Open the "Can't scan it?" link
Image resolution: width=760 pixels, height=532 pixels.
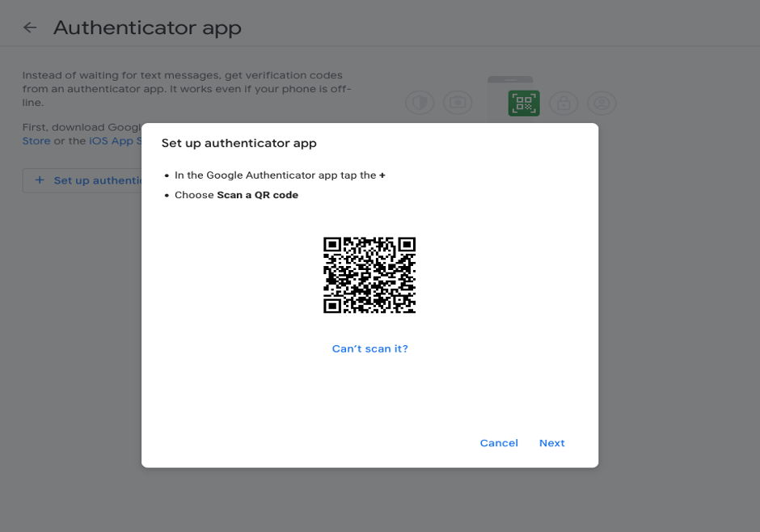[369, 349]
